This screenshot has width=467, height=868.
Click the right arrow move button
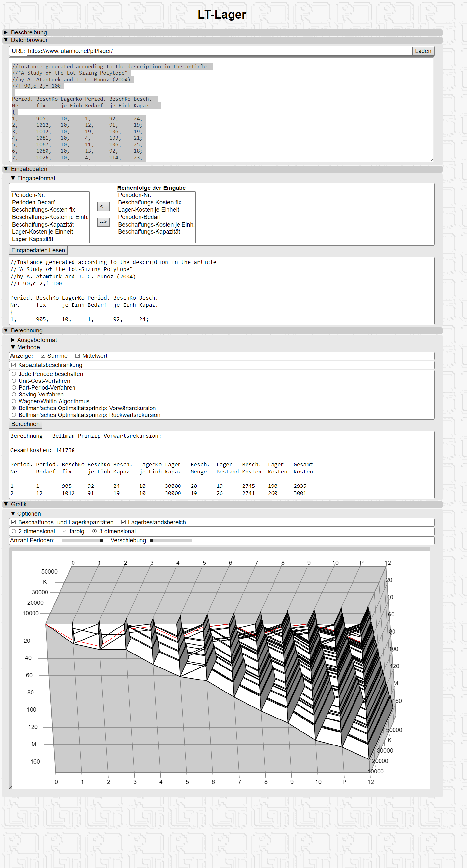pos(103,222)
